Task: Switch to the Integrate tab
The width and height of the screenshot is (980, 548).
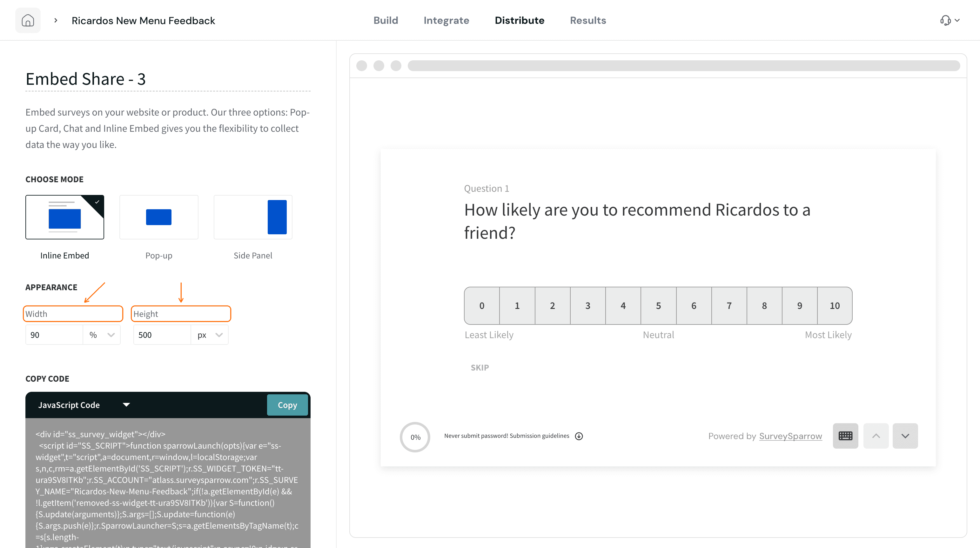Action: tap(446, 21)
